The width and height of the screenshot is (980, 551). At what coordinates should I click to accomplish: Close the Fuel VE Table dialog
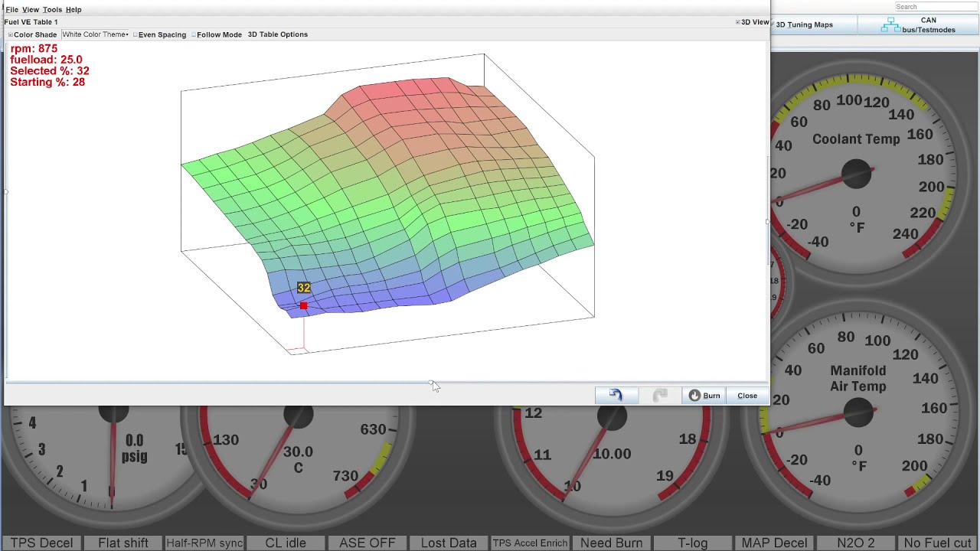click(747, 396)
